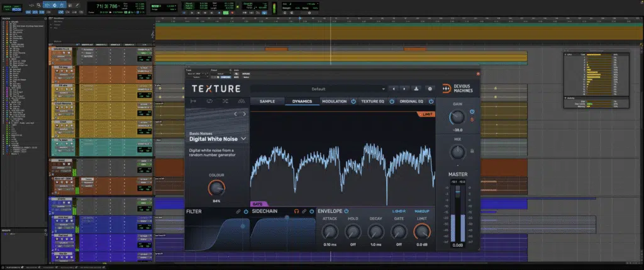Click the purple GATE tag
Viewport: 644px width, 270px height.
[258, 204]
